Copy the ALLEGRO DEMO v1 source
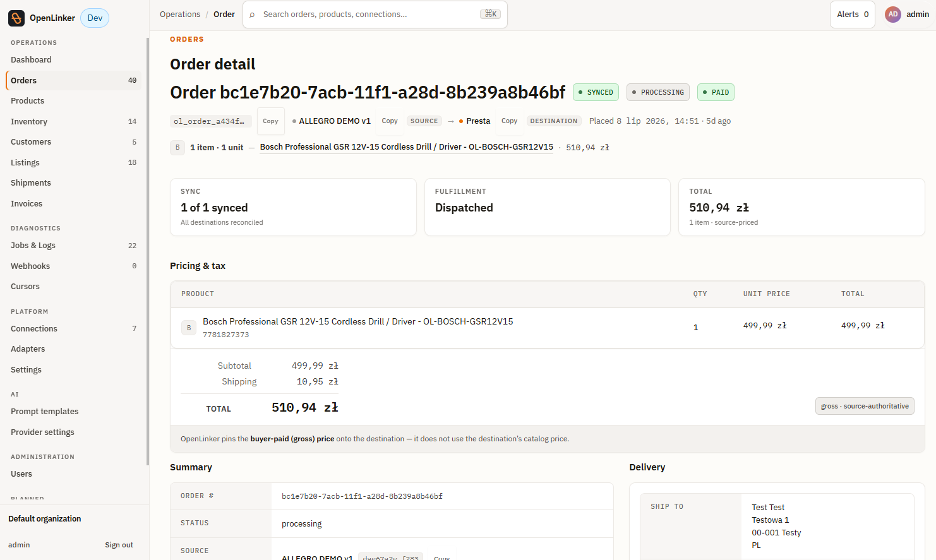 pos(390,121)
